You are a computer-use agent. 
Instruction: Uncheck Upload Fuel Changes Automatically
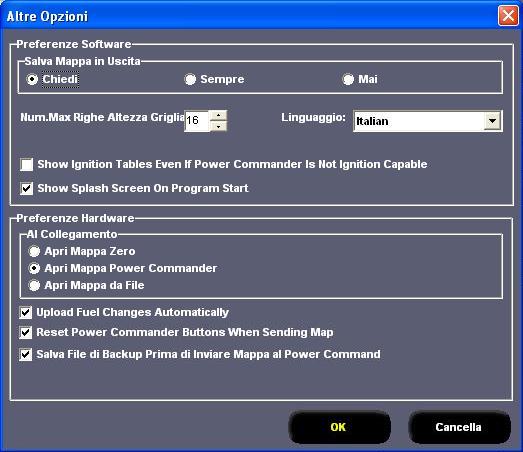tap(26, 313)
